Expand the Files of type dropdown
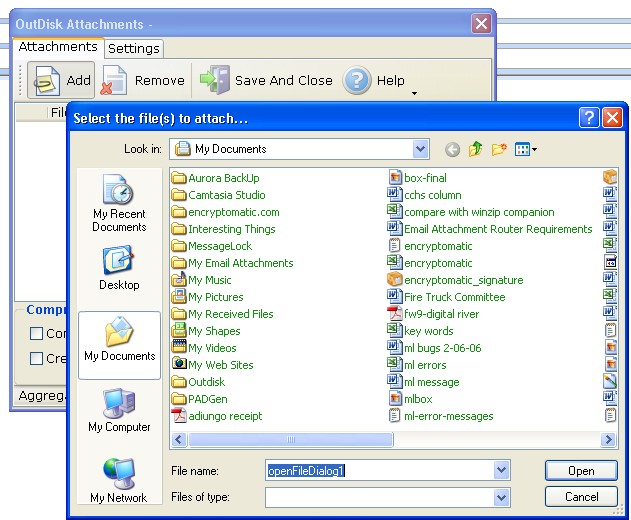This screenshot has height=520, width=631. point(501,498)
